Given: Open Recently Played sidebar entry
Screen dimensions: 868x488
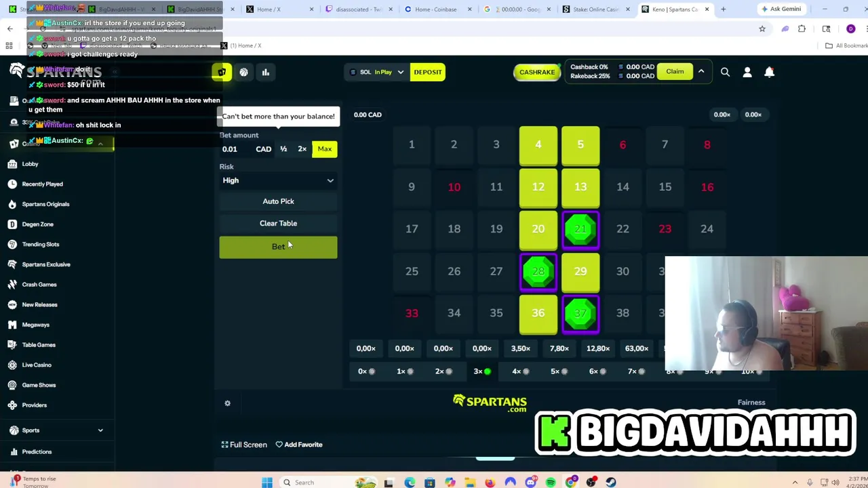Looking at the screenshot, I should (x=42, y=184).
